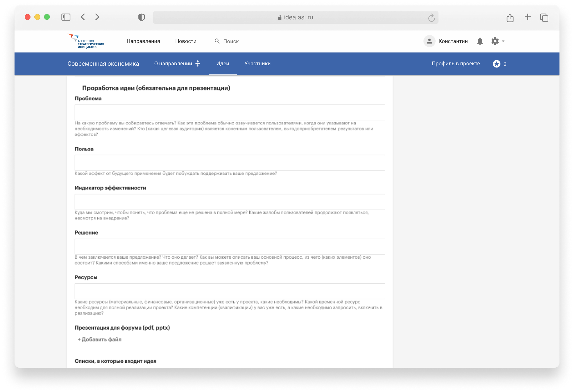574x392 pixels.
Task: Open dropdown arrow next to gear
Action: (503, 41)
